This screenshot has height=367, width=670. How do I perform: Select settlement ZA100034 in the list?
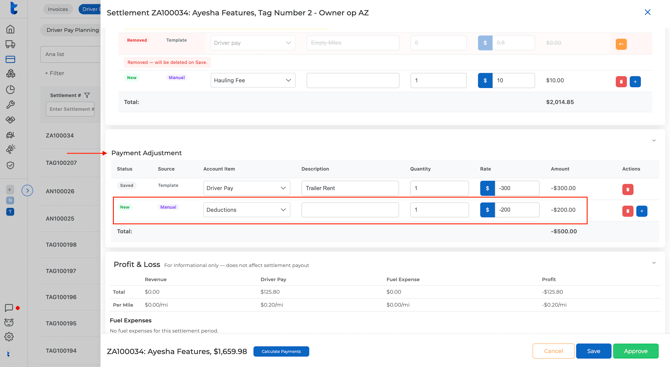pos(60,135)
